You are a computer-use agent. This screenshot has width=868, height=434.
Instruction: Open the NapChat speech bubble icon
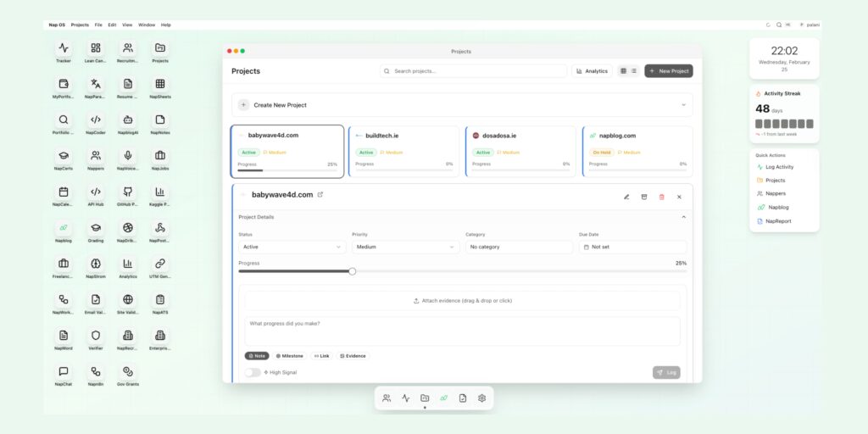64,371
